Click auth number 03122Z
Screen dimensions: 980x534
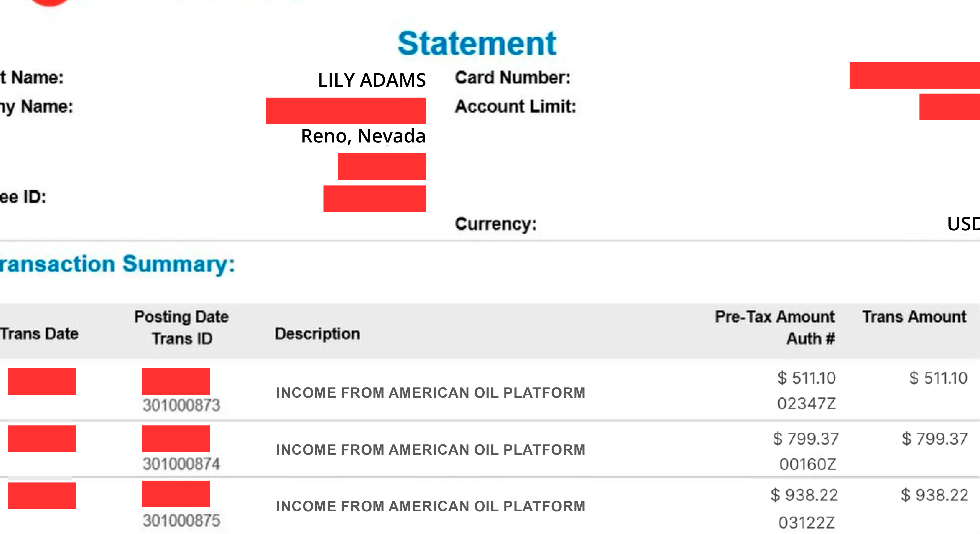pos(806,523)
